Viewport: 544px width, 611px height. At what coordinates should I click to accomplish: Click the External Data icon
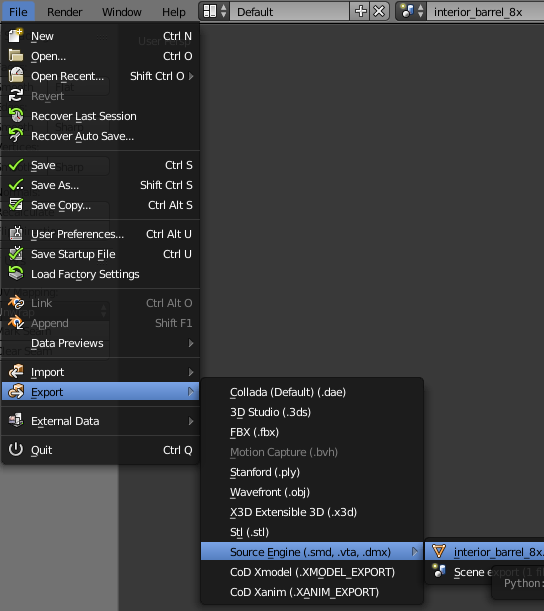tap(16, 421)
